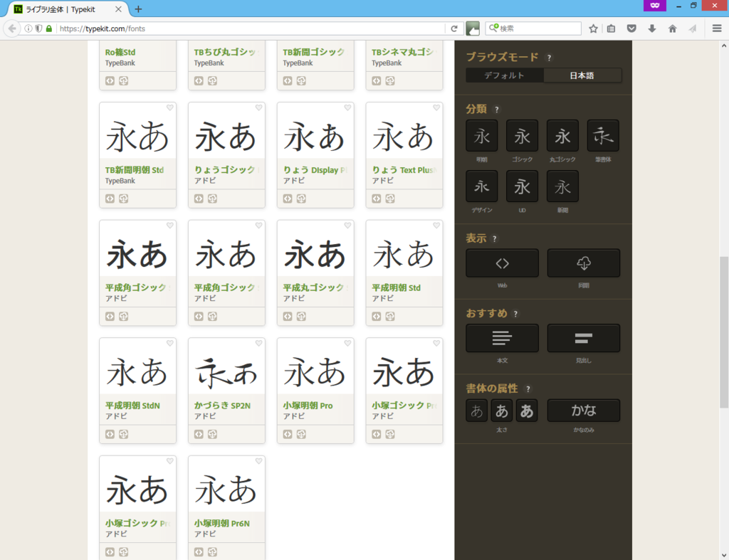Select the UD classification filter
The image size is (729, 560).
pyautogui.click(x=522, y=186)
